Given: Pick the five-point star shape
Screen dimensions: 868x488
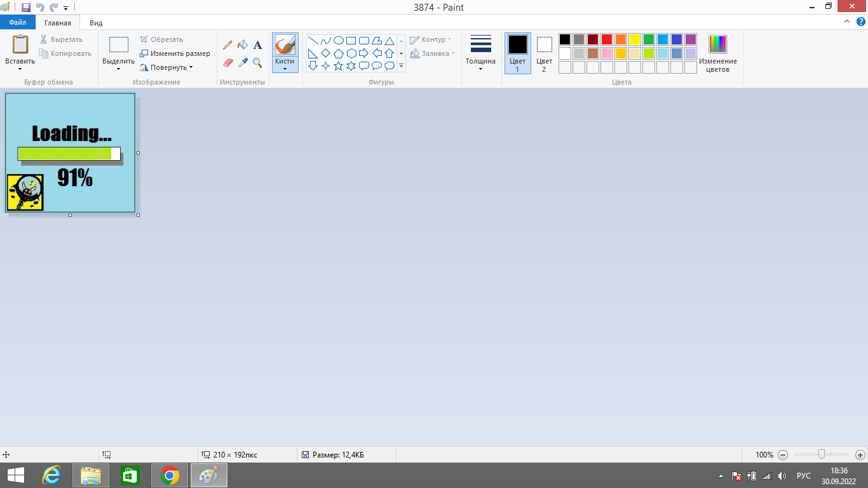Looking at the screenshot, I should 339,65.
